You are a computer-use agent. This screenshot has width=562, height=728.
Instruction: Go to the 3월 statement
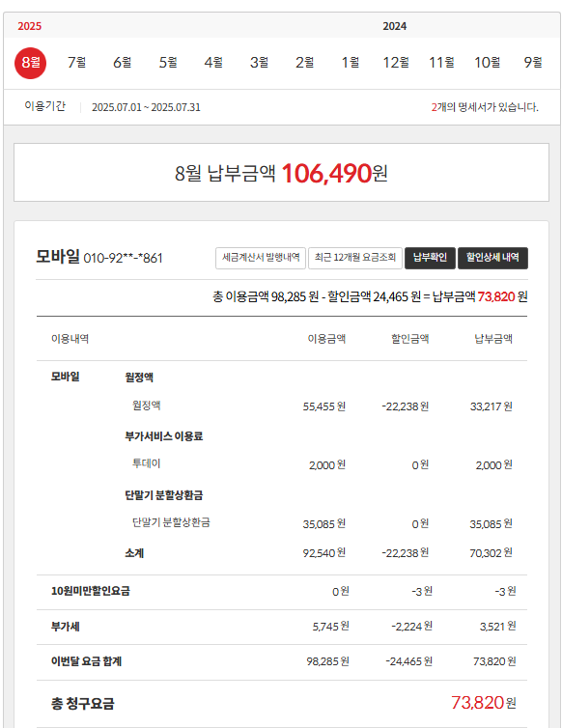click(259, 62)
